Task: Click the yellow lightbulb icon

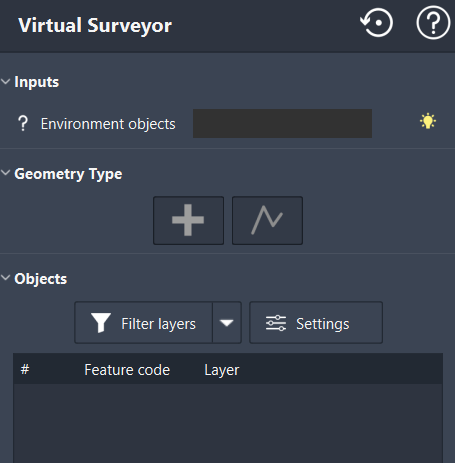Action: point(428,121)
